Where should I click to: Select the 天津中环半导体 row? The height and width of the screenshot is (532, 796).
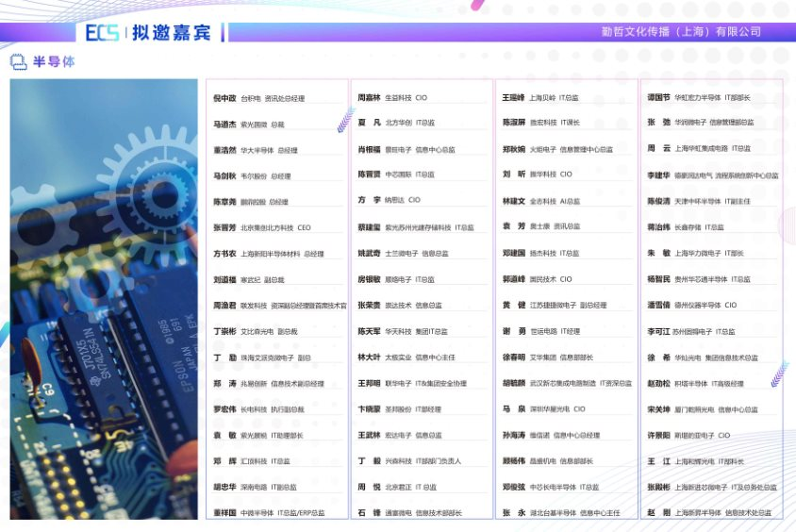699,202
